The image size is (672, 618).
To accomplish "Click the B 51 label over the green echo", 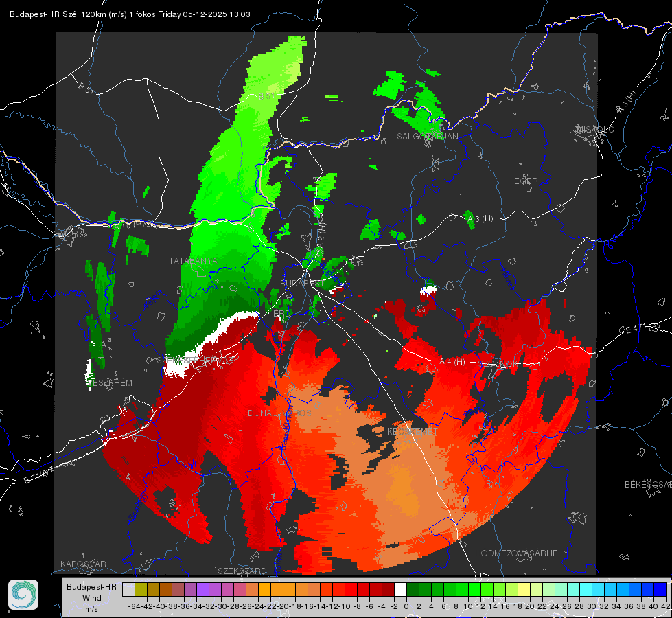I will point(266,95).
